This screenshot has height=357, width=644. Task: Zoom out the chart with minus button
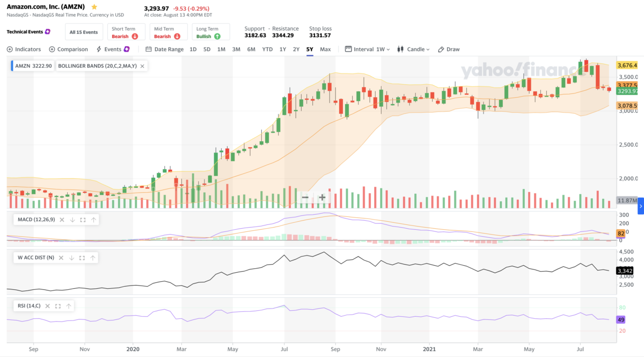(305, 197)
